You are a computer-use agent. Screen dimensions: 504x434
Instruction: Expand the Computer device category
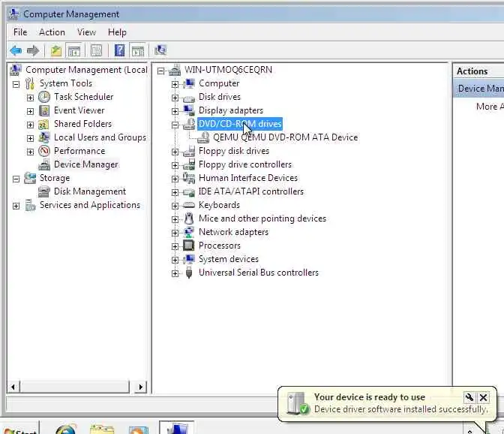[x=175, y=84]
